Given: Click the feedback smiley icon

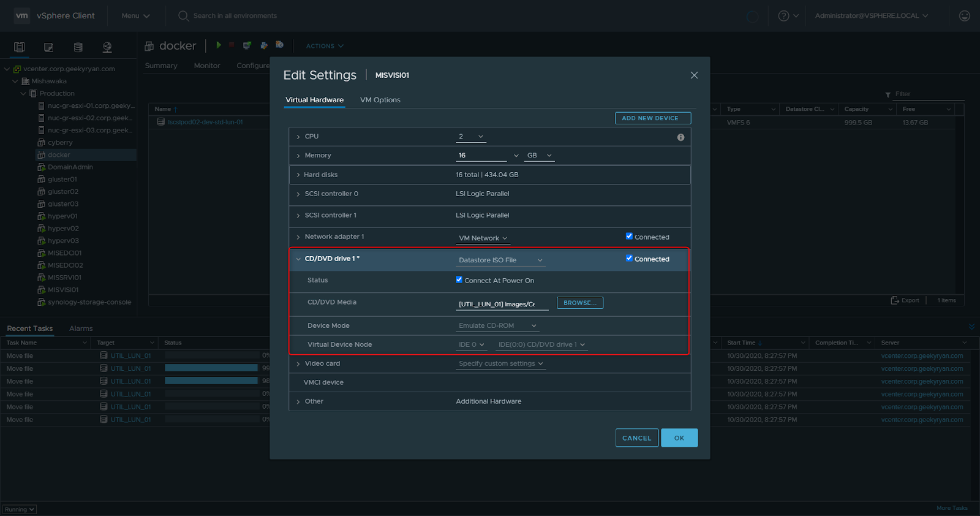Looking at the screenshot, I should coord(965,16).
